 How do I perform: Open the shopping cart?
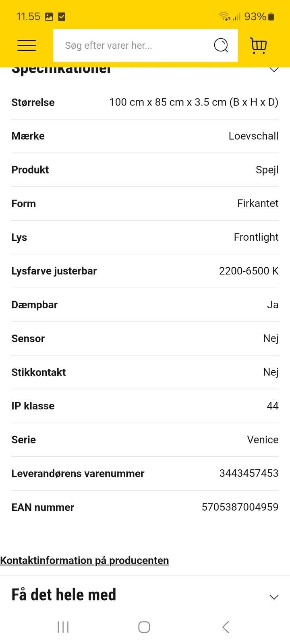258,45
